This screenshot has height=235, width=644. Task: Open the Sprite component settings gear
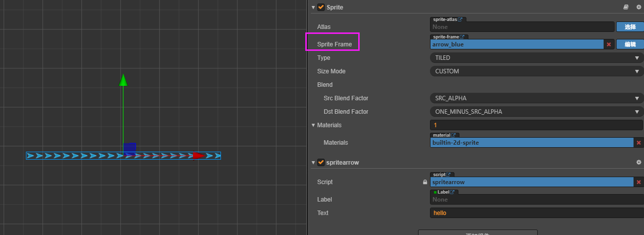click(x=639, y=7)
